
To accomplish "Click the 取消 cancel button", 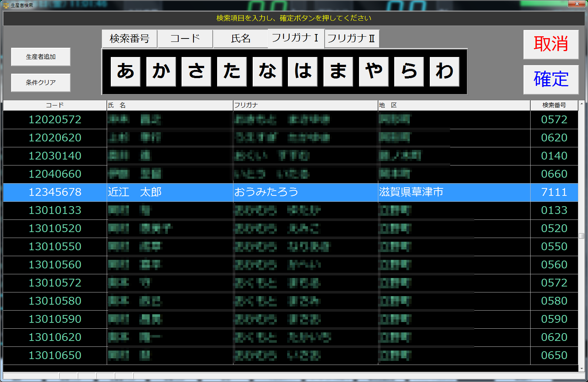I will pos(551,44).
